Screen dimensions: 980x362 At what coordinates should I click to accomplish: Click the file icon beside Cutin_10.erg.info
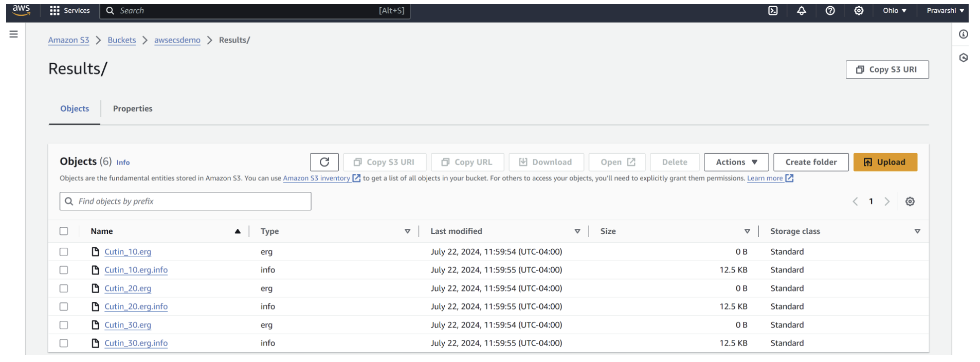click(x=95, y=270)
